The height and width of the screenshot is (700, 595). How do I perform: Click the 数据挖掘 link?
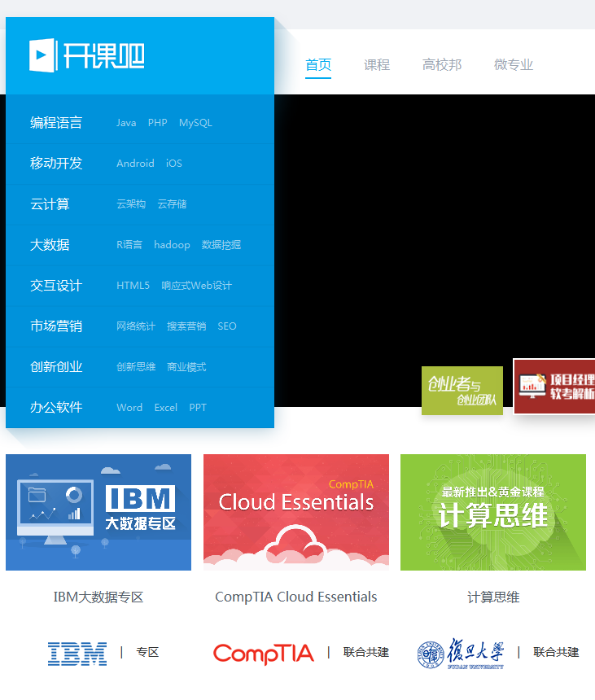tap(221, 245)
